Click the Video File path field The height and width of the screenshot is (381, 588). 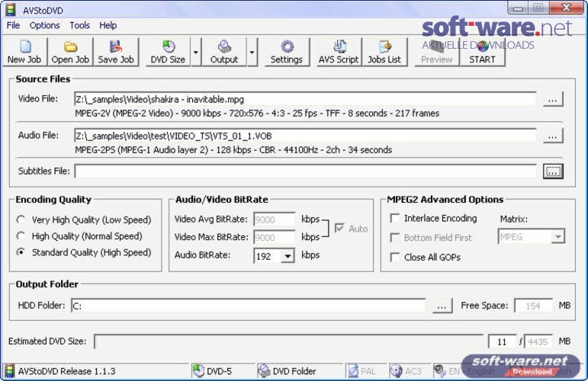point(305,99)
